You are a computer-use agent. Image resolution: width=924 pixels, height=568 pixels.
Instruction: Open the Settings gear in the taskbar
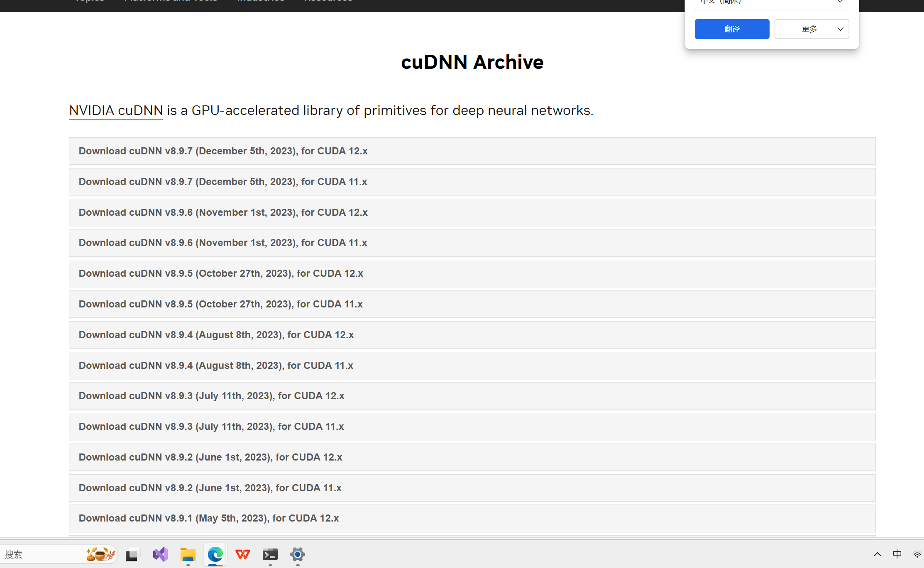[297, 554]
